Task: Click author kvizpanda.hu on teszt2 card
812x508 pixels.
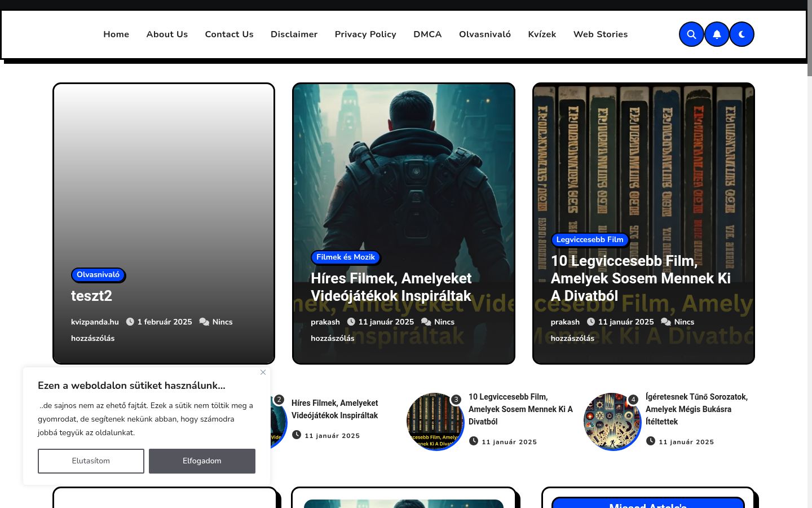Action: pyautogui.click(x=95, y=322)
